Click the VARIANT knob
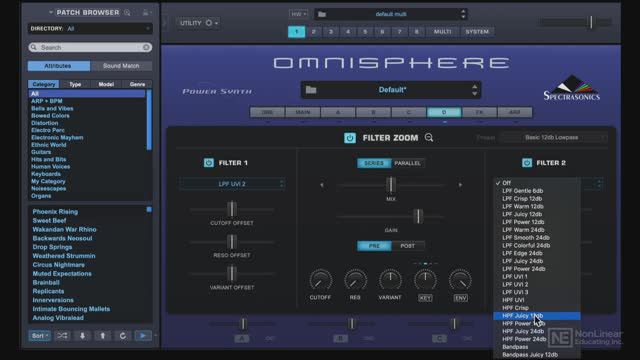The height and width of the screenshot is (360, 640). [x=390, y=280]
